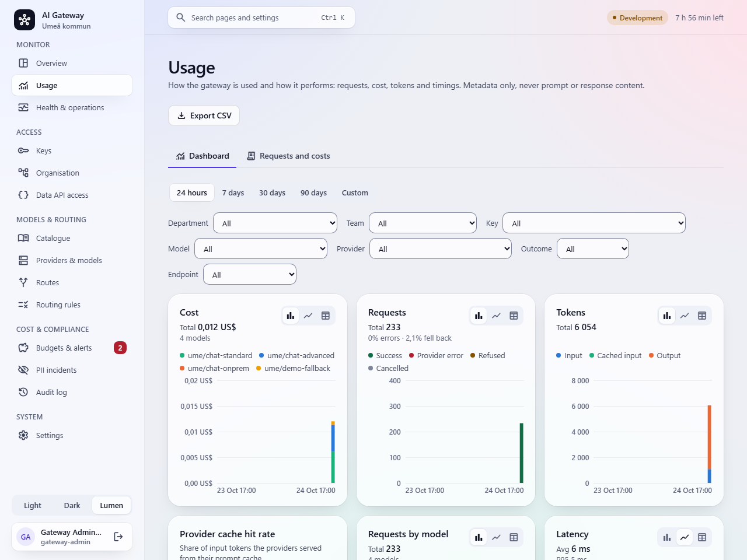The image size is (747, 560).
Task: Go to Health & operations page
Action: 72,107
